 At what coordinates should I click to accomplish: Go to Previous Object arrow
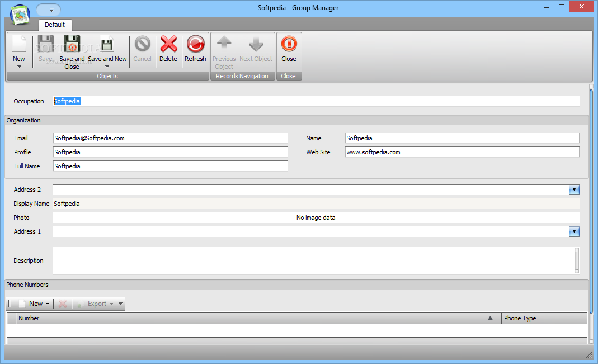coord(224,44)
